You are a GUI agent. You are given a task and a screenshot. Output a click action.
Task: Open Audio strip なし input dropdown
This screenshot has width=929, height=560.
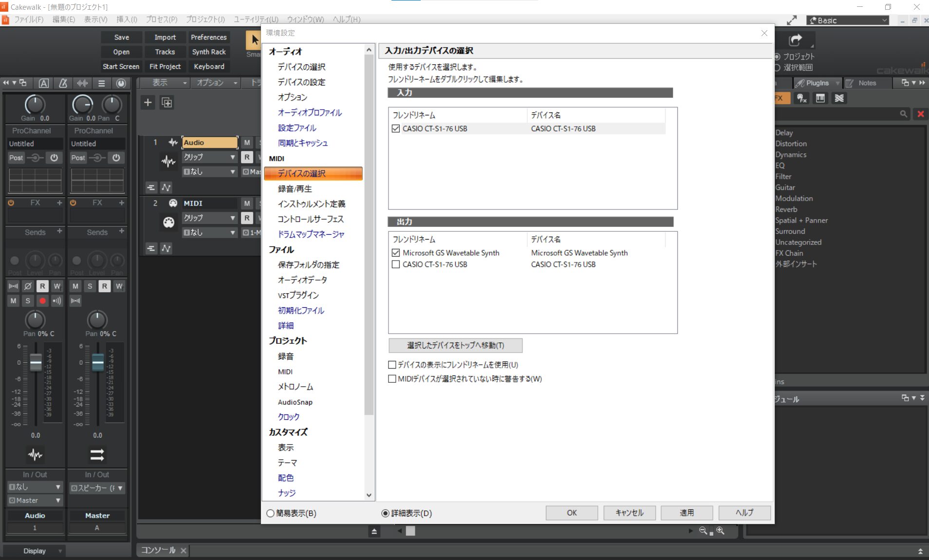(35, 487)
